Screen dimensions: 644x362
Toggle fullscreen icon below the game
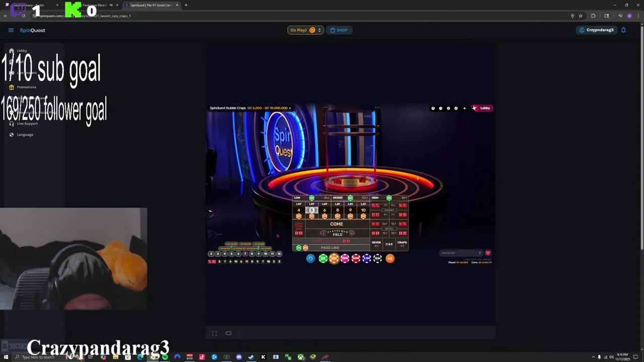pos(214,333)
